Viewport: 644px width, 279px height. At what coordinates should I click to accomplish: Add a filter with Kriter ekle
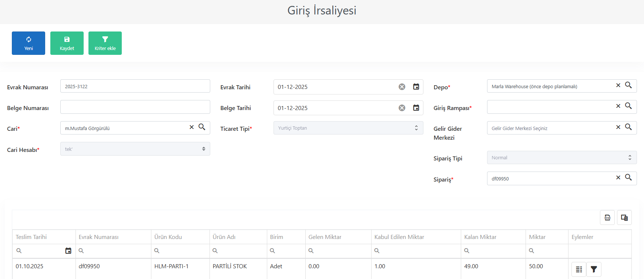105,43
